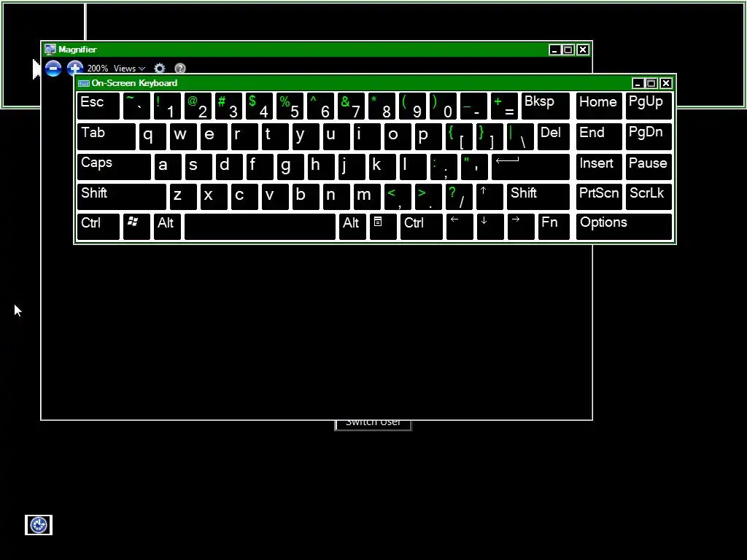747x560 pixels.
Task: Click the Switch User button
Action: [373, 424]
